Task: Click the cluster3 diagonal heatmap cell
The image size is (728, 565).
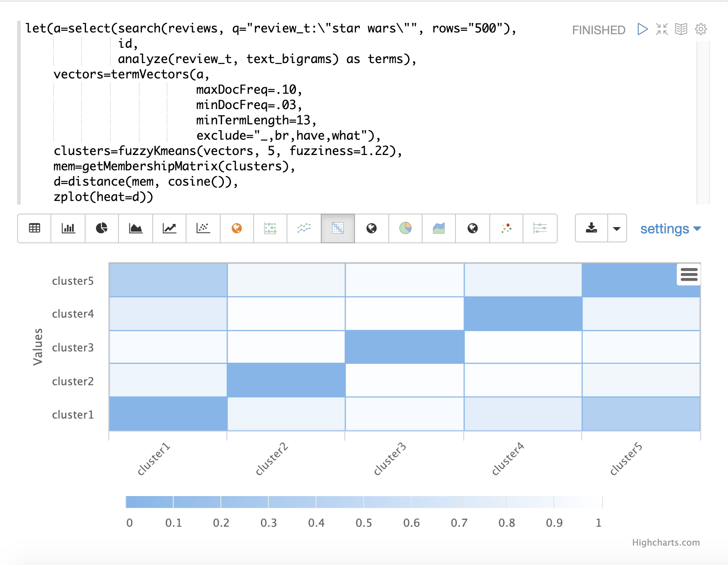Action: pos(404,347)
